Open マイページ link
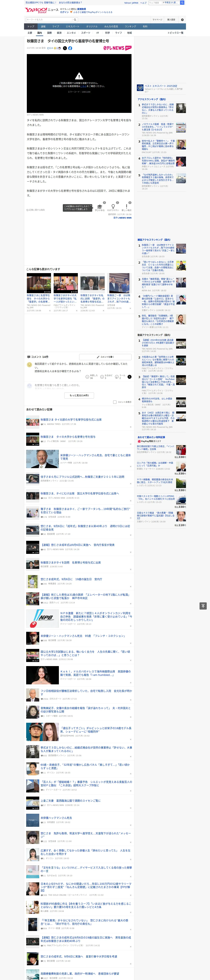This screenshot has height=980, width=210. click(x=157, y=19)
